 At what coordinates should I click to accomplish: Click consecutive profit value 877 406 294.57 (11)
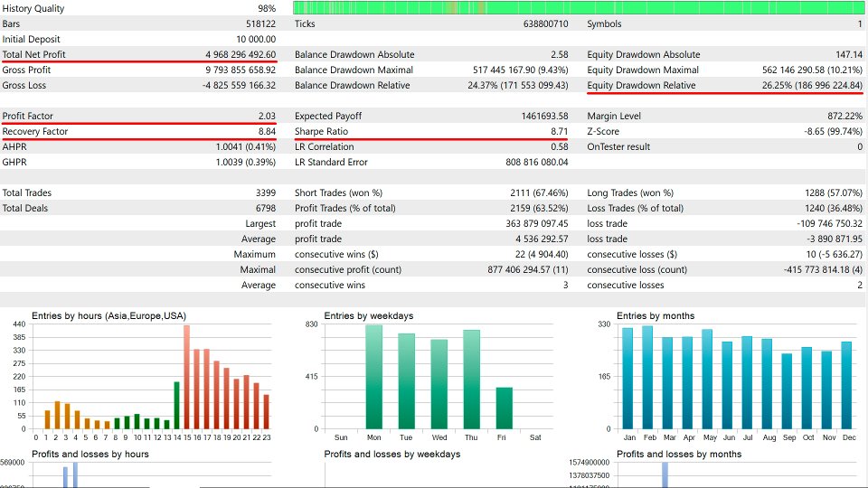(x=527, y=269)
